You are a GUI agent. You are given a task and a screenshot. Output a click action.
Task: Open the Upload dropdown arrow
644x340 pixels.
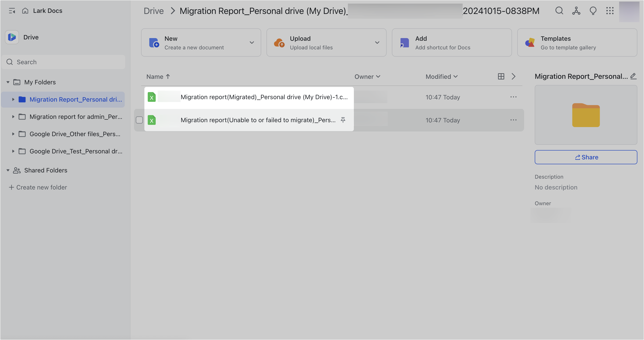pyautogui.click(x=377, y=42)
